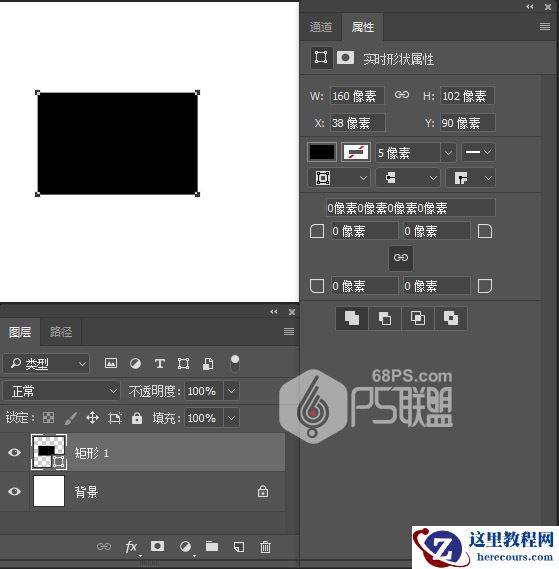Hide the 矩形 1 layer
This screenshot has width=559, height=569.
click(15, 452)
